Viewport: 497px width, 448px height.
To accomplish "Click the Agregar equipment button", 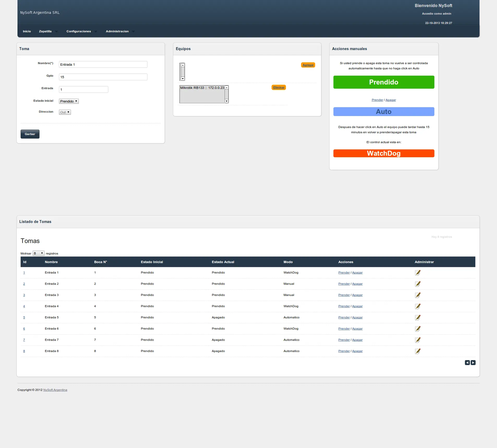I will [308, 65].
